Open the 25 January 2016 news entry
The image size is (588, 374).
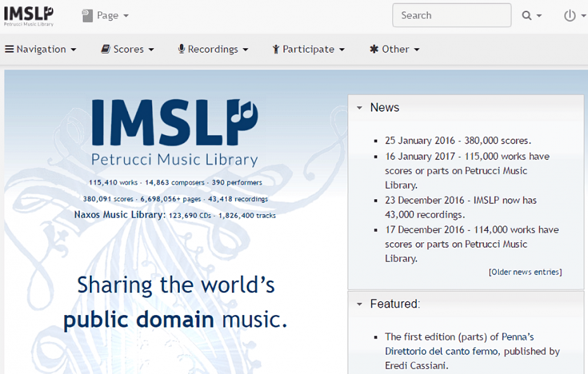click(x=458, y=141)
